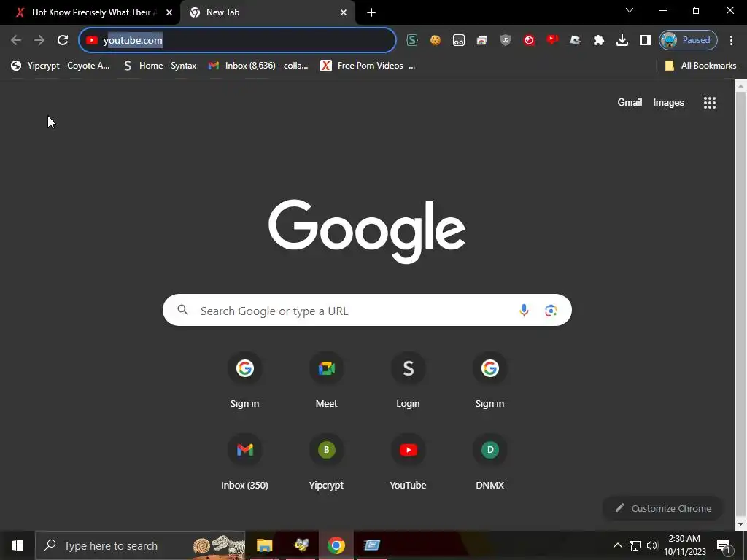Search by image with Google Lens icon
747x560 pixels.
pos(551,310)
